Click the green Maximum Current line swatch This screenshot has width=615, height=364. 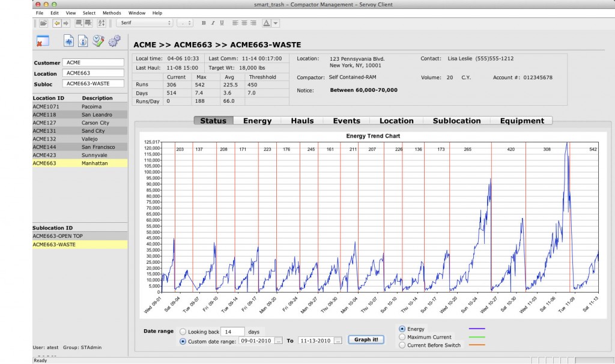[x=477, y=337]
